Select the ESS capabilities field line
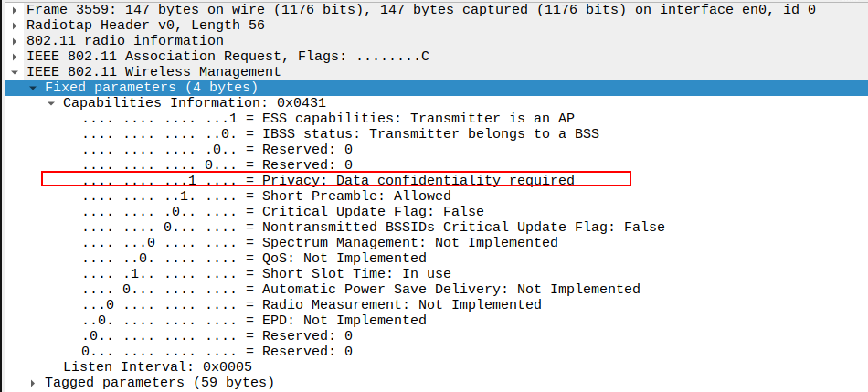 tap(327, 119)
